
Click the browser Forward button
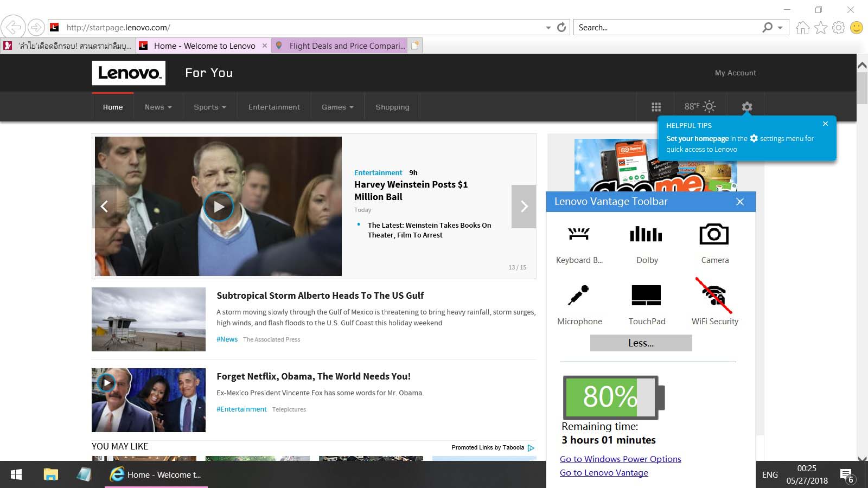point(36,27)
